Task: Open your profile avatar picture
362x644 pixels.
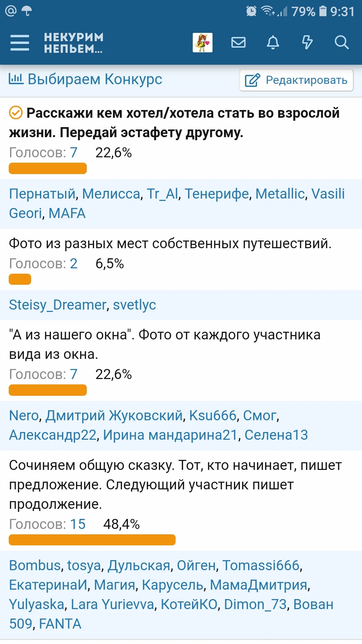Action: [x=202, y=43]
